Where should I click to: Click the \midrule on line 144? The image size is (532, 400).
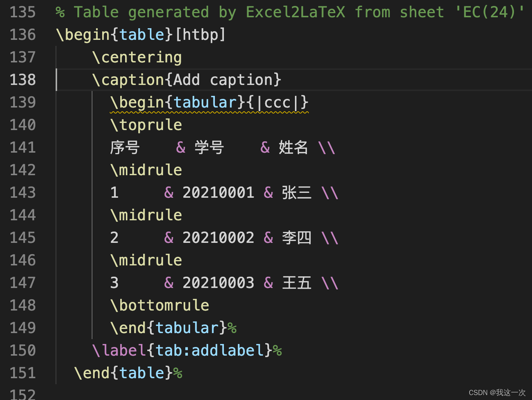(x=146, y=215)
